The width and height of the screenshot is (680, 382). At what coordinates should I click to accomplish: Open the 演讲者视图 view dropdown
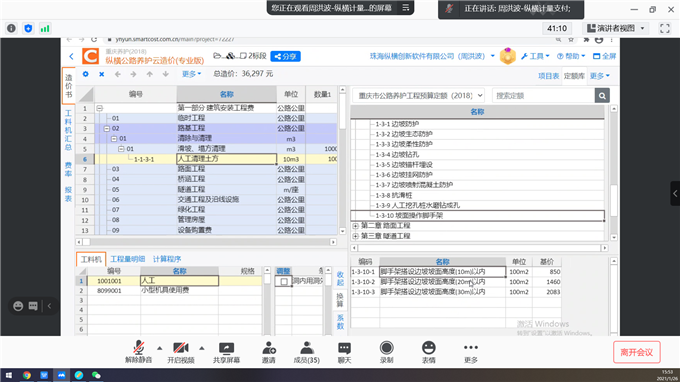pos(616,29)
